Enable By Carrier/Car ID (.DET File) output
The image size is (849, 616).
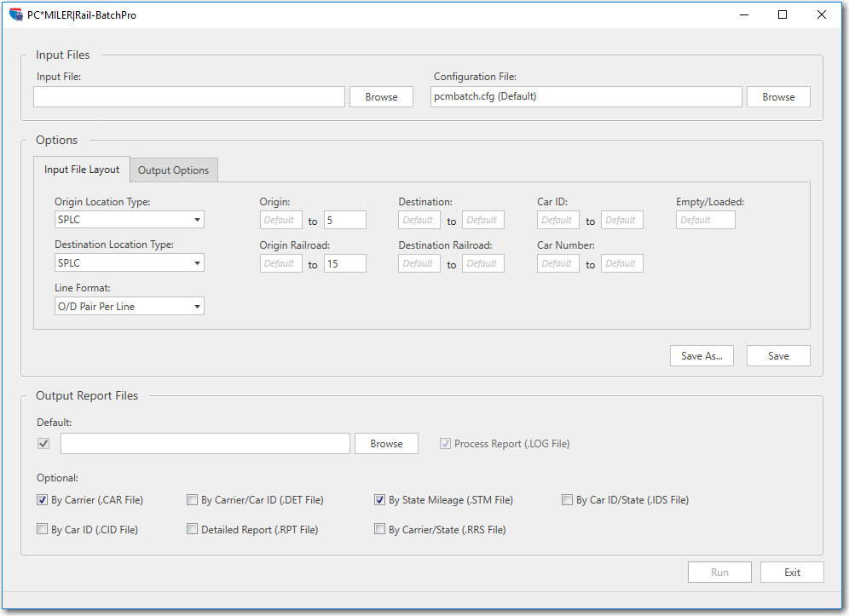[x=192, y=499]
